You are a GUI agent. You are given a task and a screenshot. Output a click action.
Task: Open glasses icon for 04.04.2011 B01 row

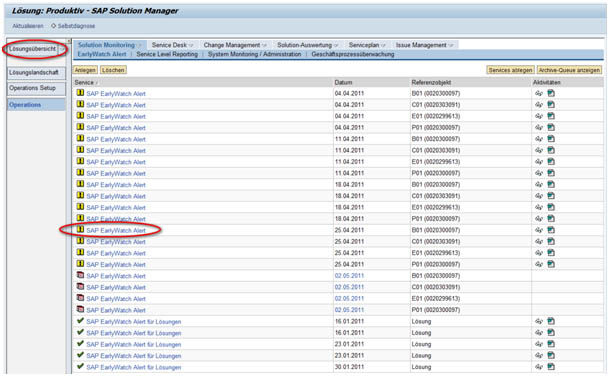coord(539,93)
